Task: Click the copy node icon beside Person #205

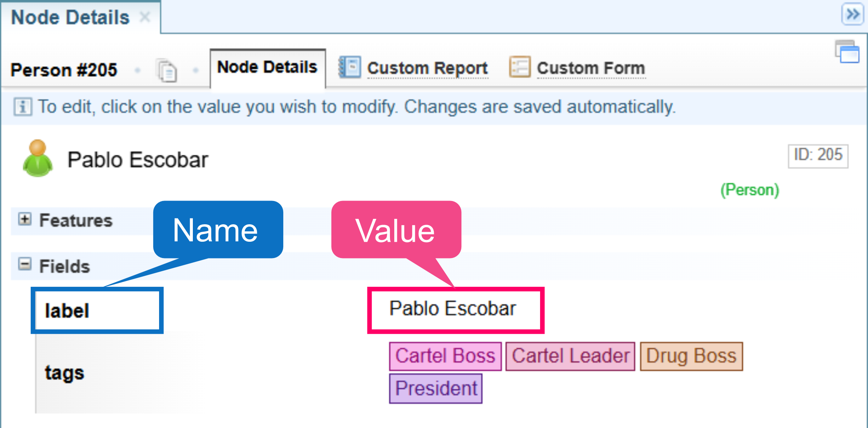Action: [167, 70]
